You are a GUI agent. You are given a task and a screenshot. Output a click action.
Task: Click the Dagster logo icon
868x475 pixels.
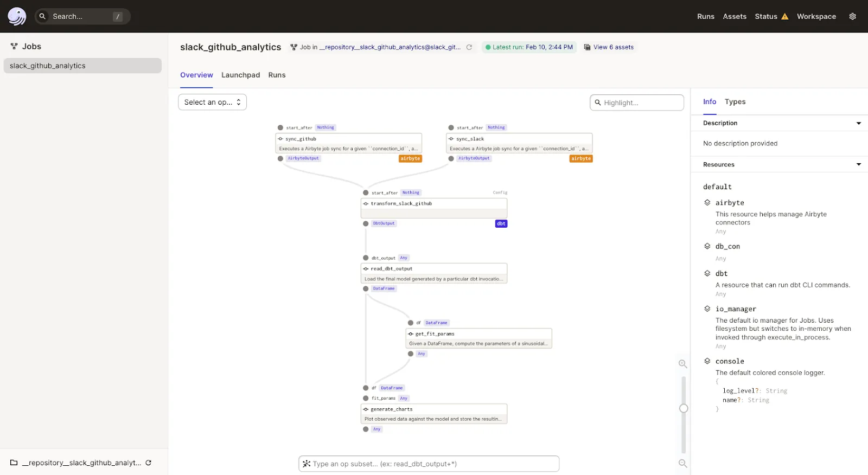(17, 16)
